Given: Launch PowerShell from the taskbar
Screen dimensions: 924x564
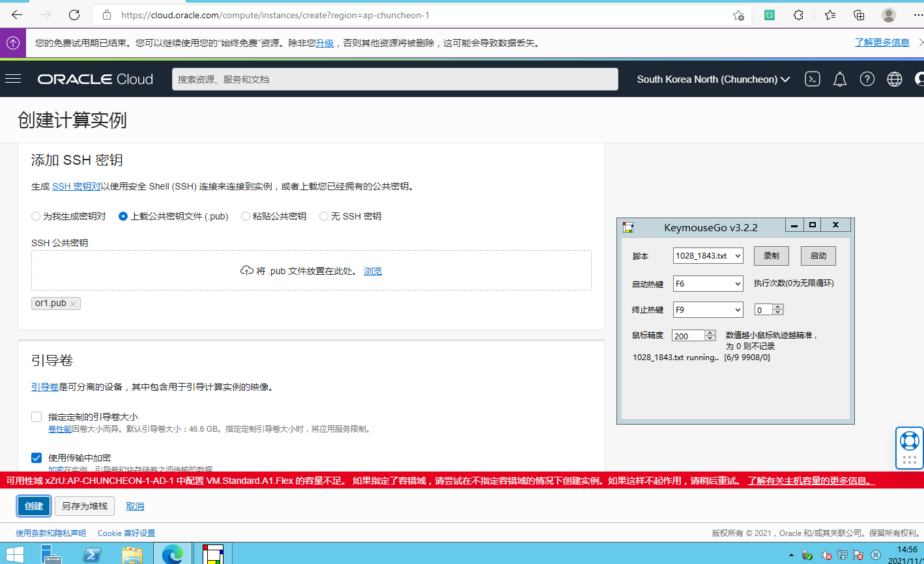Looking at the screenshot, I should [93, 554].
